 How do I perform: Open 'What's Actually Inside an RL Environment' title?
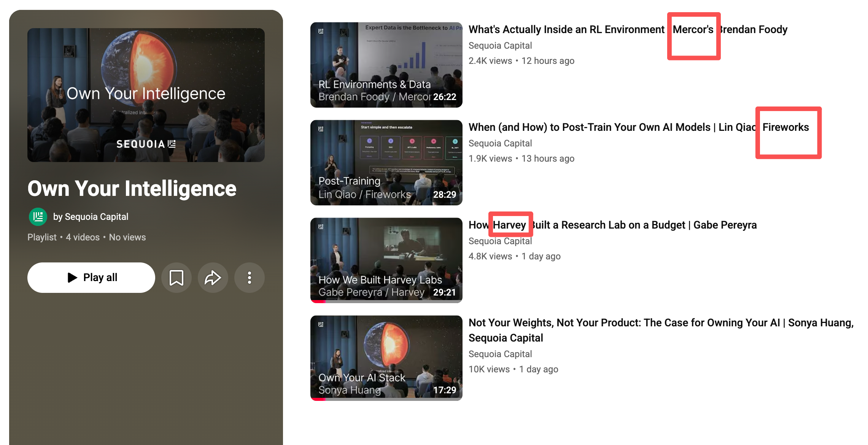coord(628,29)
